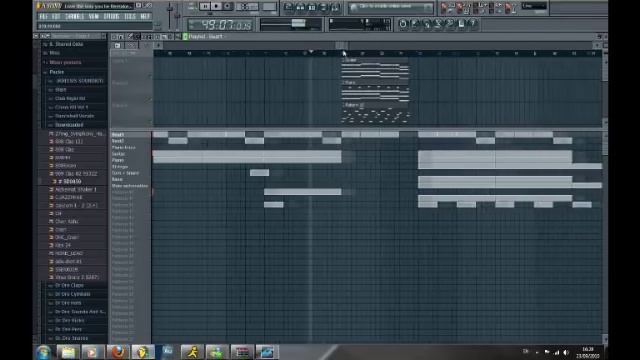Click the 49:07 time display
The width and height of the screenshot is (640, 360).
[x=220, y=25]
